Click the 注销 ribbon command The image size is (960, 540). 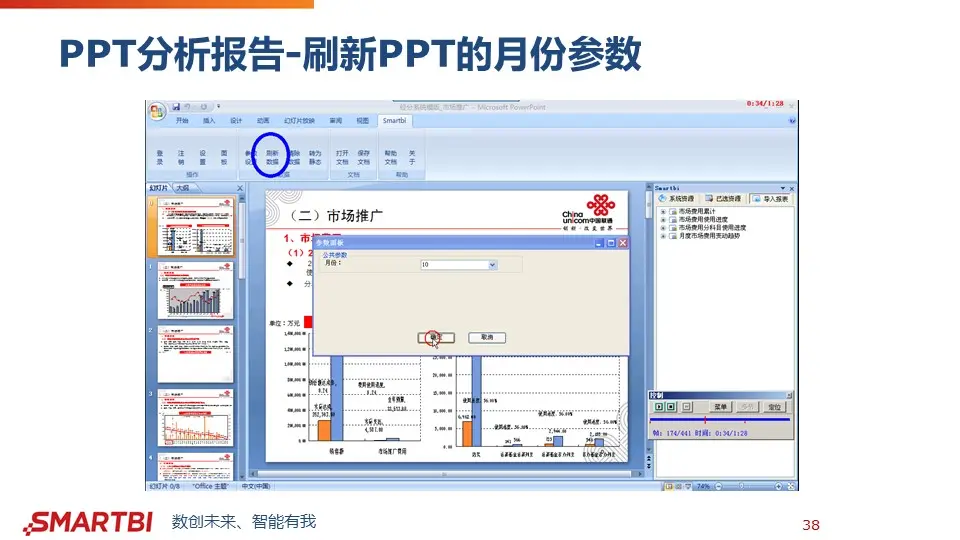tap(181, 157)
